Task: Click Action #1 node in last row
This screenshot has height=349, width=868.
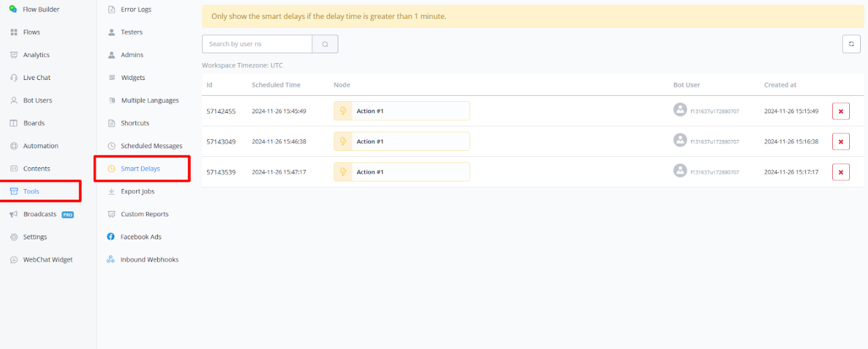Action: (401, 172)
